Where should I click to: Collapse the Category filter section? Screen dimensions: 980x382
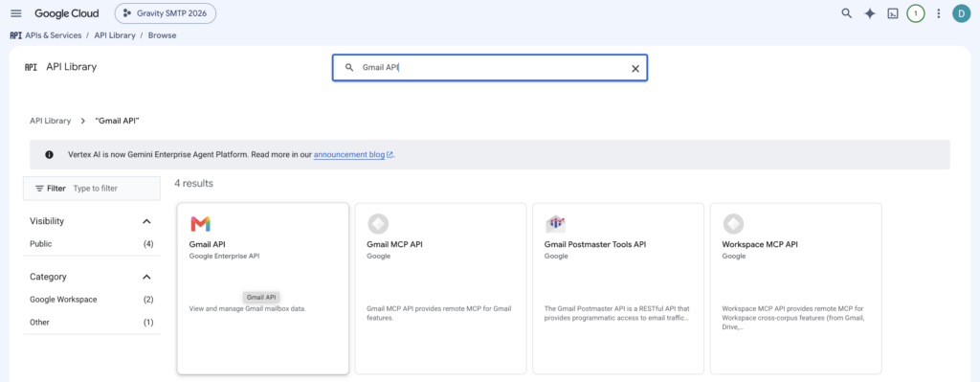click(x=146, y=277)
